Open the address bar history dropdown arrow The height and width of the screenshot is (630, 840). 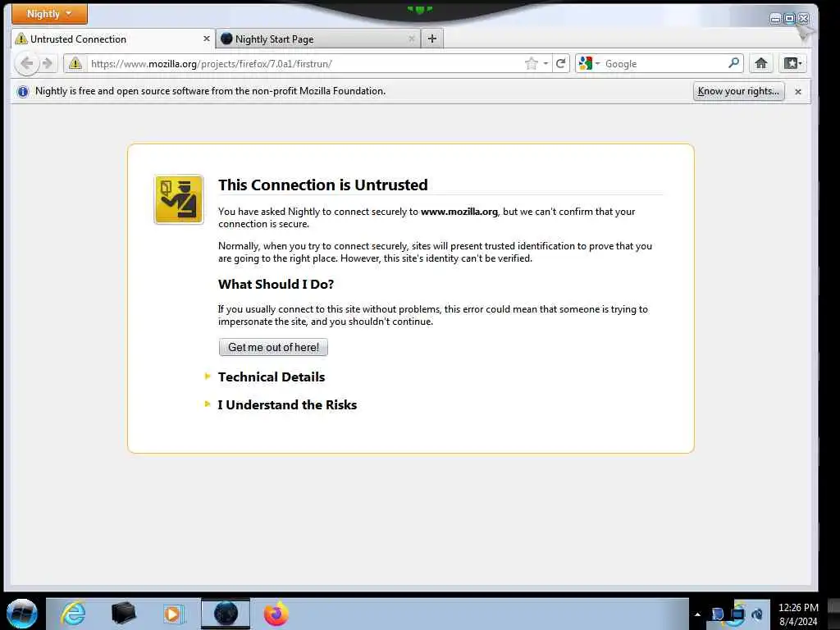coord(546,64)
